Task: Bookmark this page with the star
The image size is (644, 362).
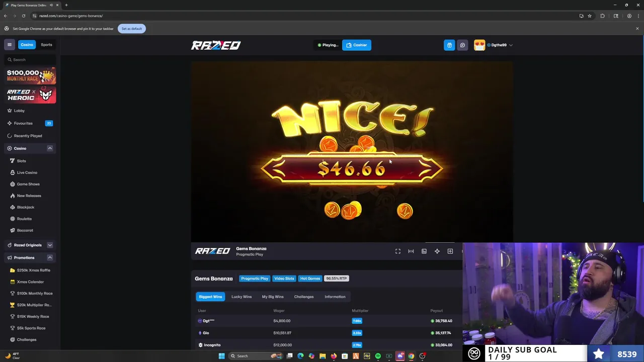Action: (590, 16)
